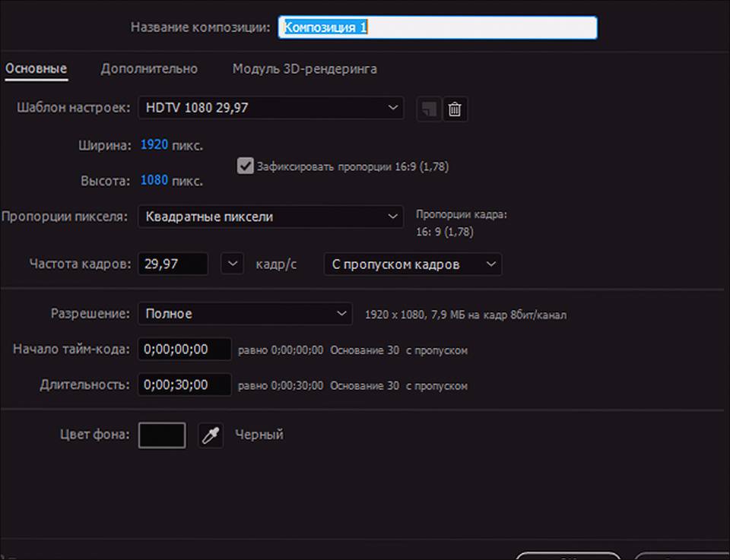730x560 pixels.
Task: Open the С пропуском кадров dropdown
Action: click(412, 264)
